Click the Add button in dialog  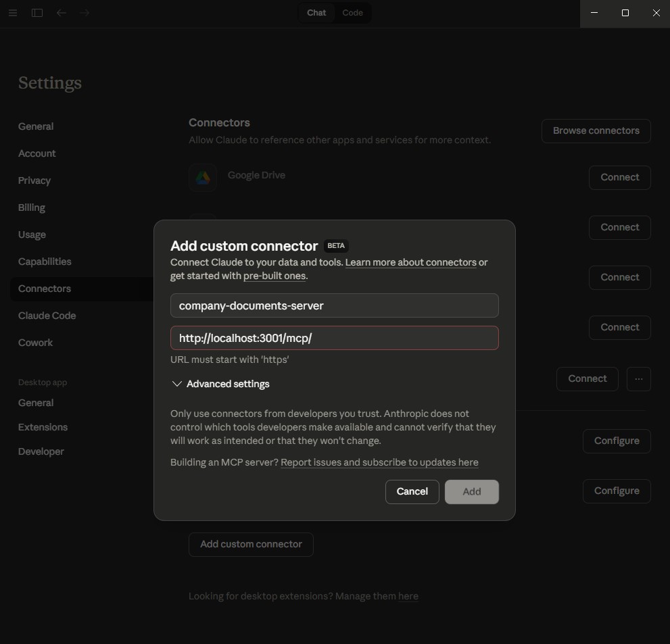tap(471, 491)
